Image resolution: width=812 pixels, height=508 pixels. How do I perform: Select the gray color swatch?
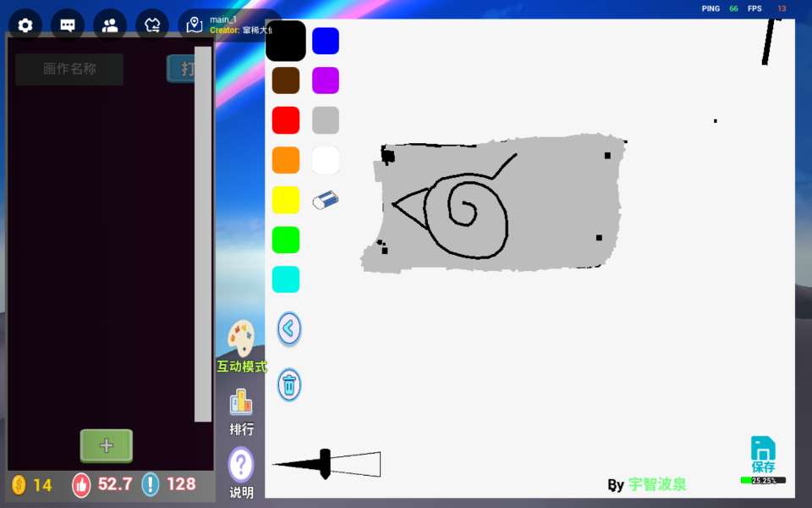[326, 120]
